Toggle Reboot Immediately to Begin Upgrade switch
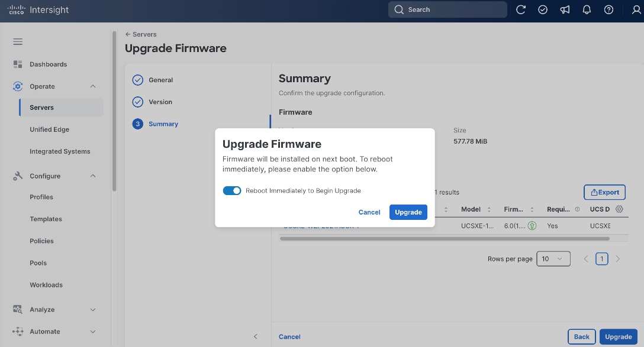The height and width of the screenshot is (347, 644). pos(232,191)
